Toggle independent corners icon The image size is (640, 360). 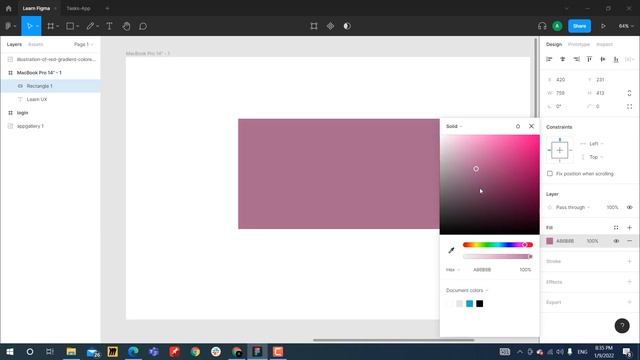click(x=629, y=107)
